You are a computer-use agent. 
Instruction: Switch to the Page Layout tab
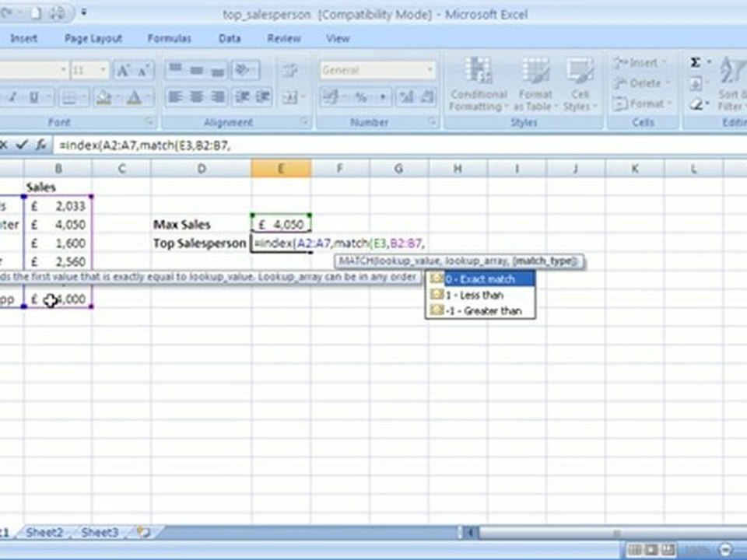point(93,39)
